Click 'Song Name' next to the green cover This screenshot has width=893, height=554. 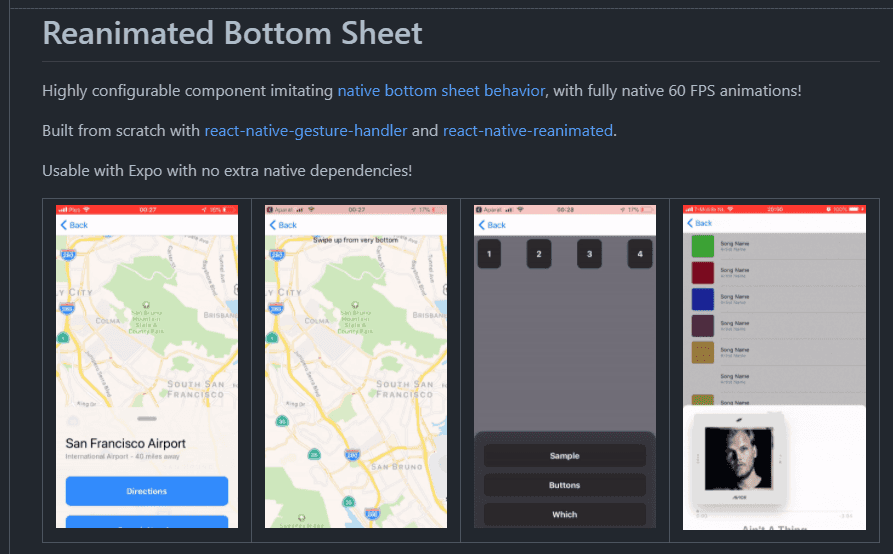coord(735,244)
